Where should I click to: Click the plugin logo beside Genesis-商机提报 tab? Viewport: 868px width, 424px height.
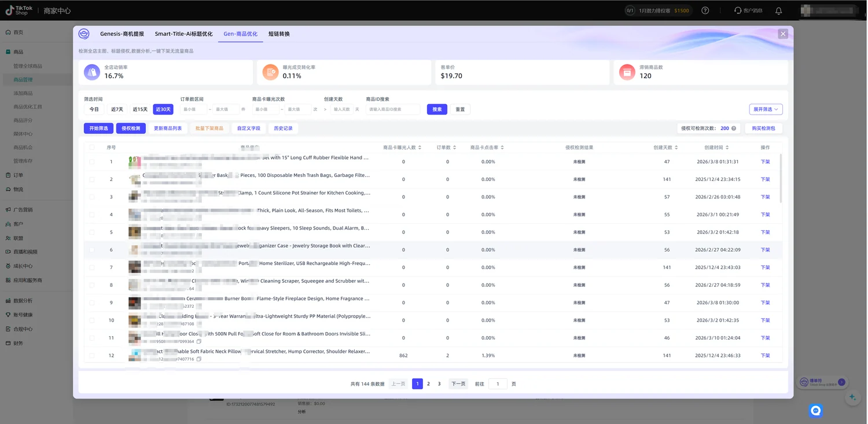tap(84, 34)
